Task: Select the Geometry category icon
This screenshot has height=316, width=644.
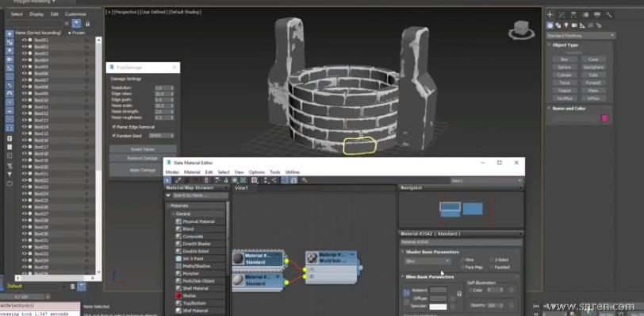Action: 550,25
